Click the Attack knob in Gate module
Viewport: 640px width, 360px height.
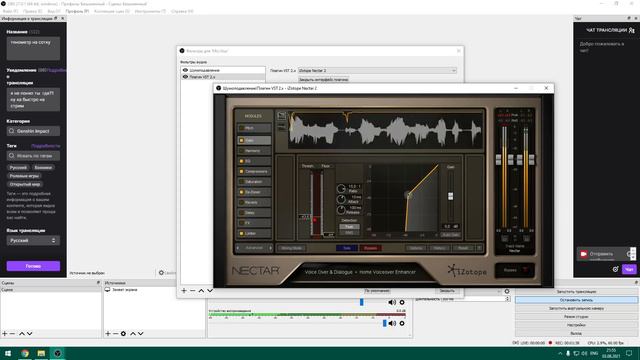pos(341,199)
